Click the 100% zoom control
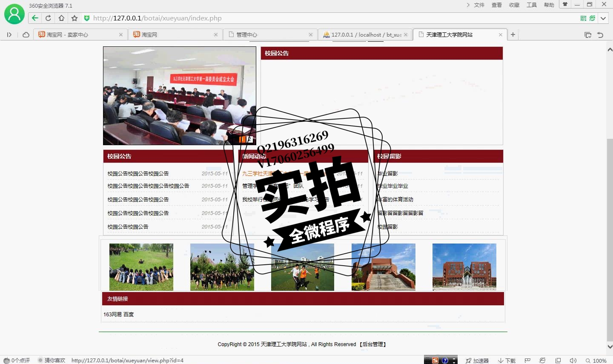This screenshot has width=613, height=364. tap(596, 360)
